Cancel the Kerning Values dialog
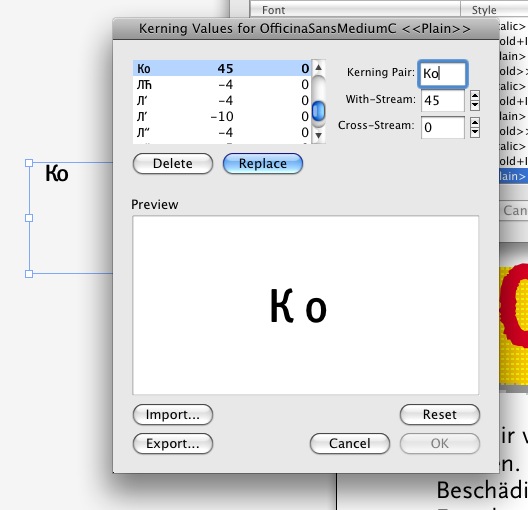Viewport: 528px width, 510px height. click(x=350, y=443)
